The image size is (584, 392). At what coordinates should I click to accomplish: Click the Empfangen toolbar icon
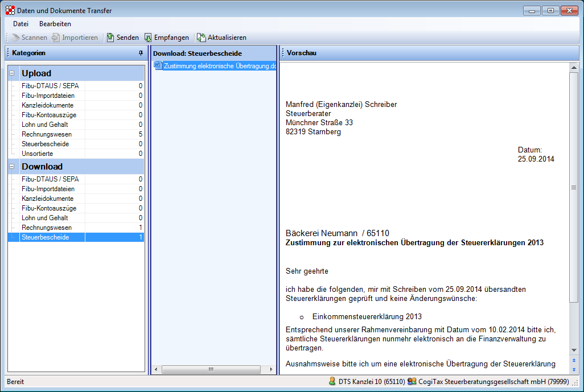pos(148,37)
